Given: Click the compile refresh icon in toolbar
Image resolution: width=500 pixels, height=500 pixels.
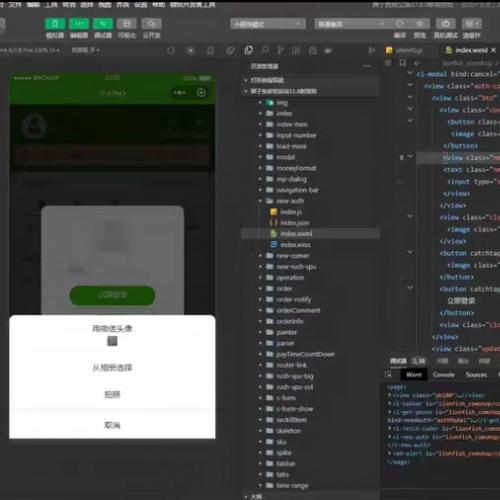Looking at the screenshot, I should pos(400,24).
